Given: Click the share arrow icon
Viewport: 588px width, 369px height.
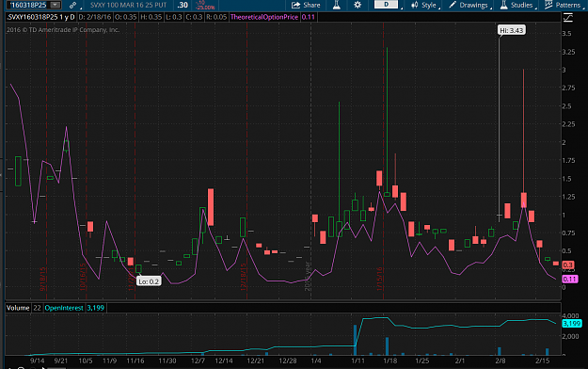Looking at the screenshot, I should click(295, 5).
